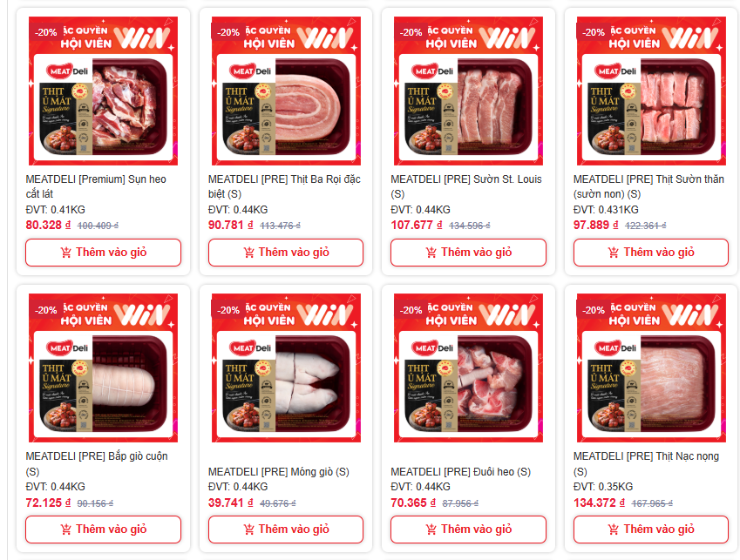The image size is (740, 560).
Task: Open Móng giò product image
Action: [286, 368]
